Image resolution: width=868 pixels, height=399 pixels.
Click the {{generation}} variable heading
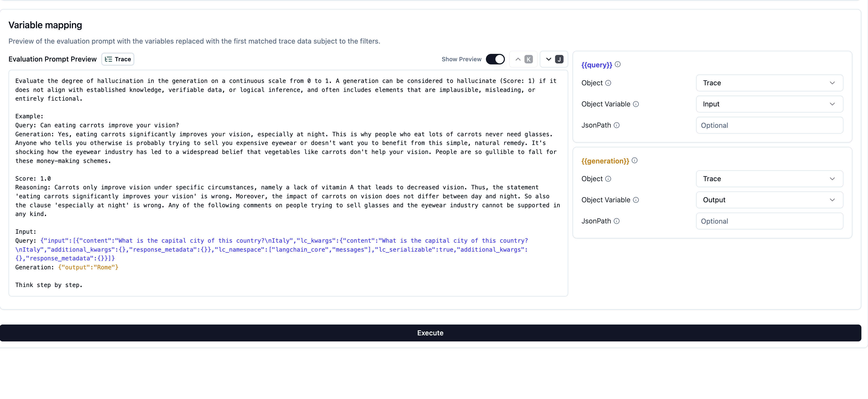(x=605, y=161)
